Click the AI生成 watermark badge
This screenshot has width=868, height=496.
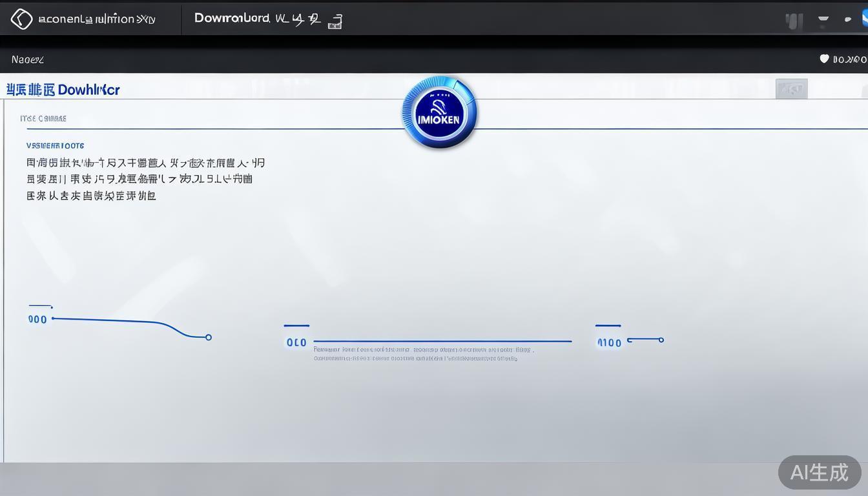tap(819, 473)
